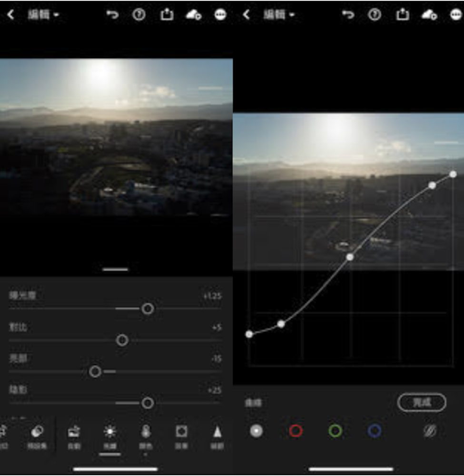Switch to the blue curve channel
The width and height of the screenshot is (464, 476).
point(375,431)
